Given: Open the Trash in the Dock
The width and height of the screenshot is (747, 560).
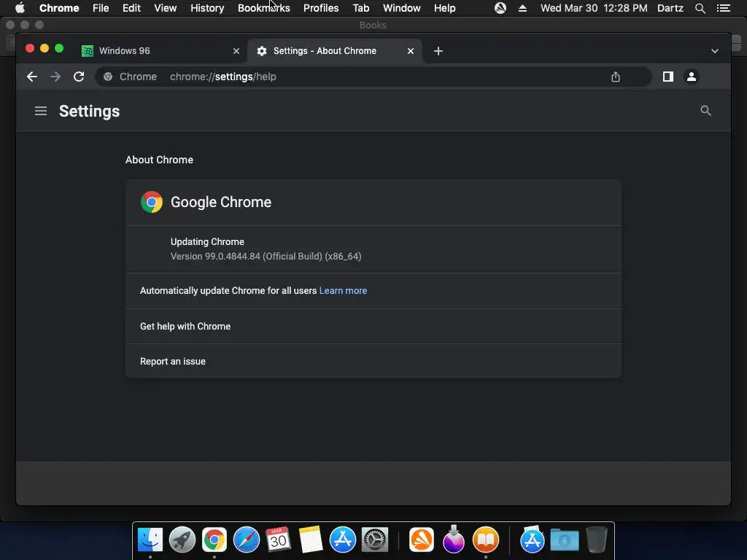Looking at the screenshot, I should [x=597, y=540].
